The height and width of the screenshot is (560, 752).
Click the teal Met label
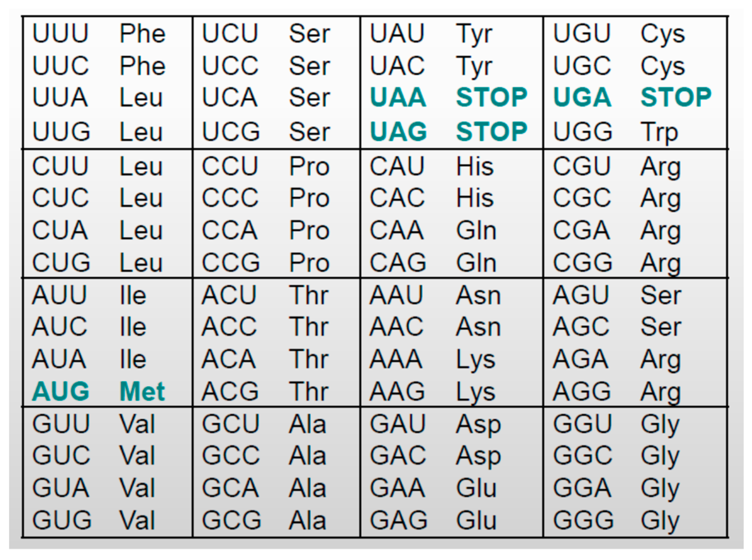pos(142,391)
